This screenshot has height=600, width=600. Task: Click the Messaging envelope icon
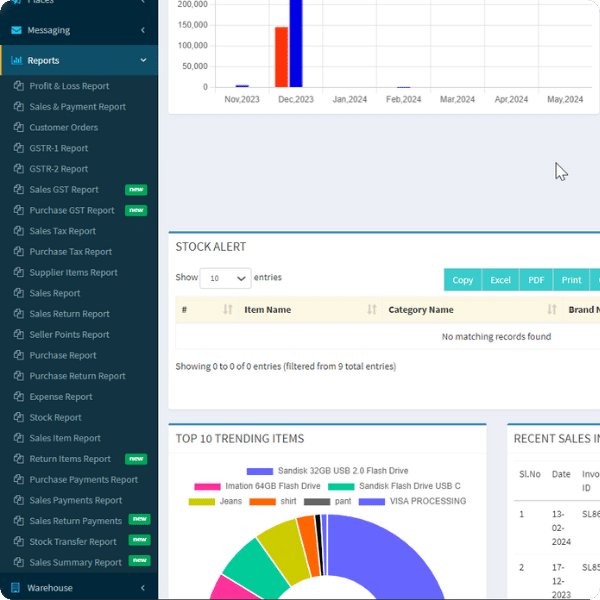16,31
